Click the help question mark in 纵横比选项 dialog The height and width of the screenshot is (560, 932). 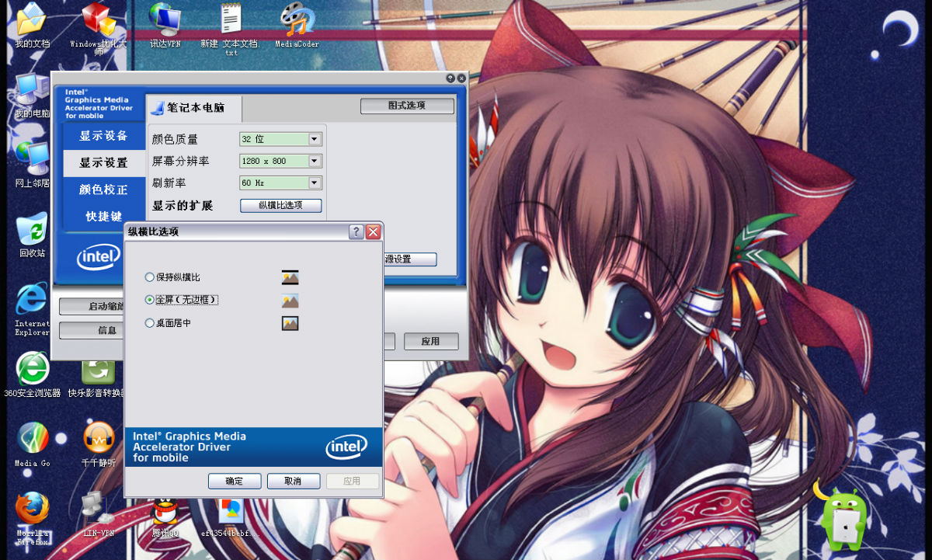click(x=356, y=231)
